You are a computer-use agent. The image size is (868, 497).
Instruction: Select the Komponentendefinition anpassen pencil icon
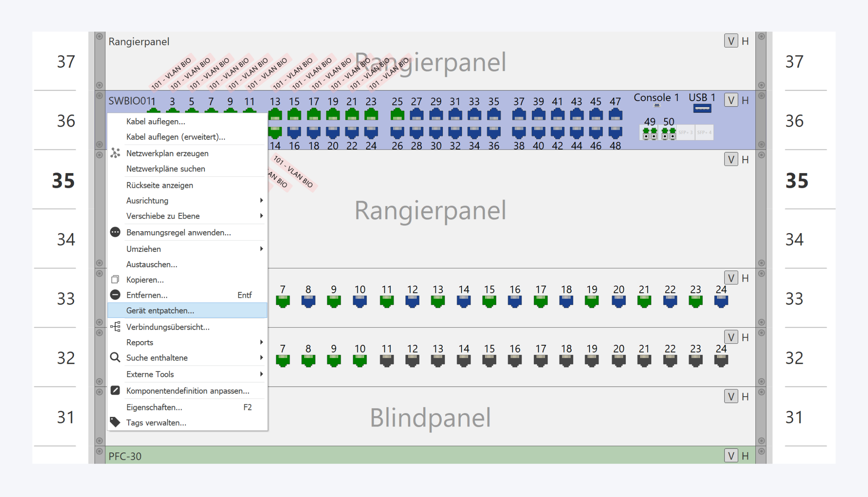pos(115,390)
